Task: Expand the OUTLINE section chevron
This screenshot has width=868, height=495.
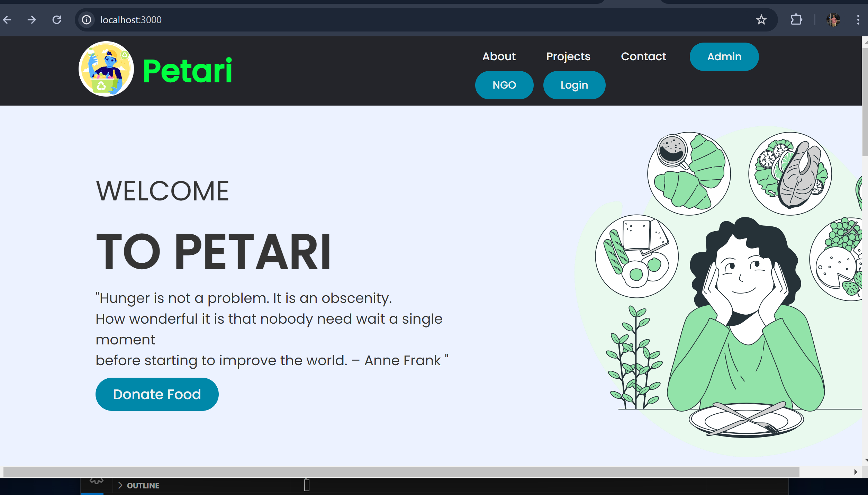Action: [x=120, y=485]
